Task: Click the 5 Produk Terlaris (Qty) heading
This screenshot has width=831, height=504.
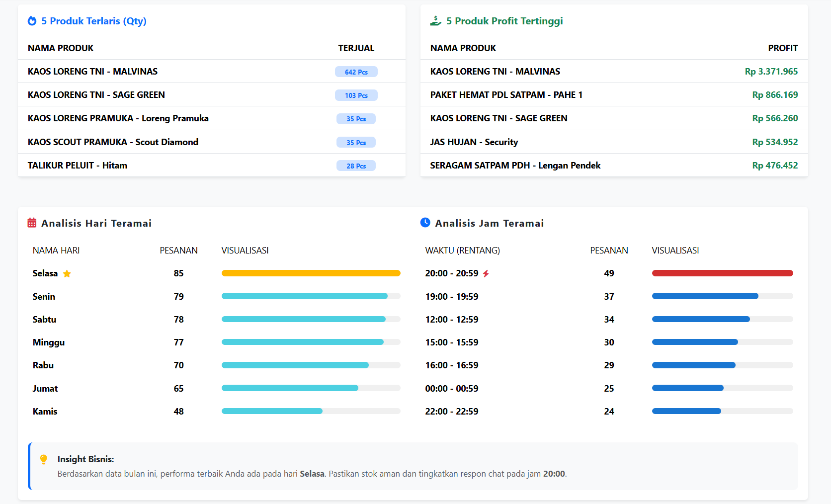Action: (x=93, y=21)
